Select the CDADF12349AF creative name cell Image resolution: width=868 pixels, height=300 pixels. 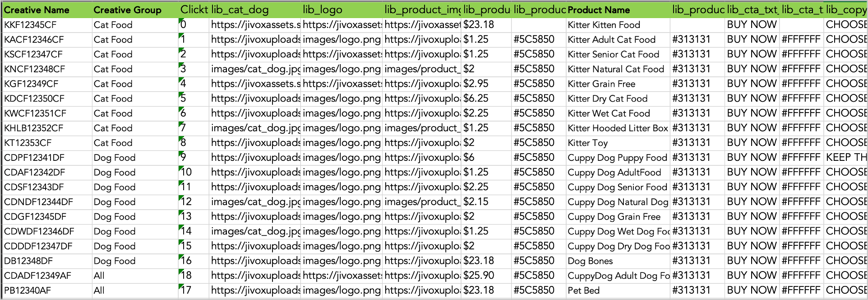coord(47,276)
